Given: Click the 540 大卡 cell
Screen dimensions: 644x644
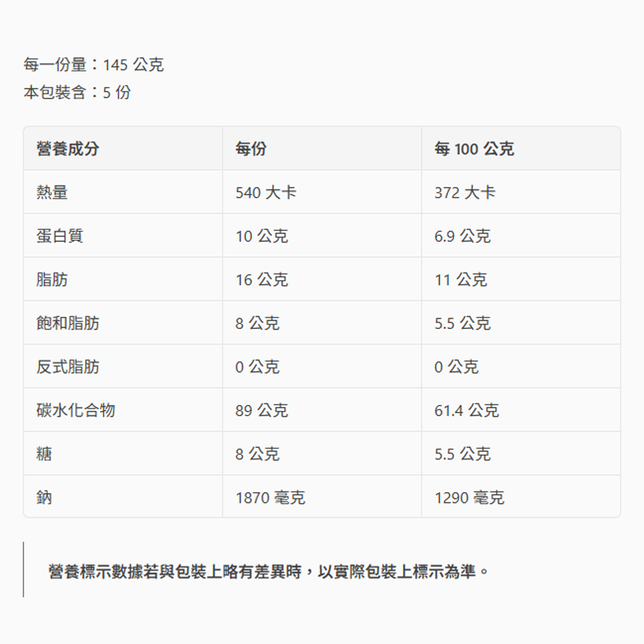Looking at the screenshot, I should coord(265,192).
